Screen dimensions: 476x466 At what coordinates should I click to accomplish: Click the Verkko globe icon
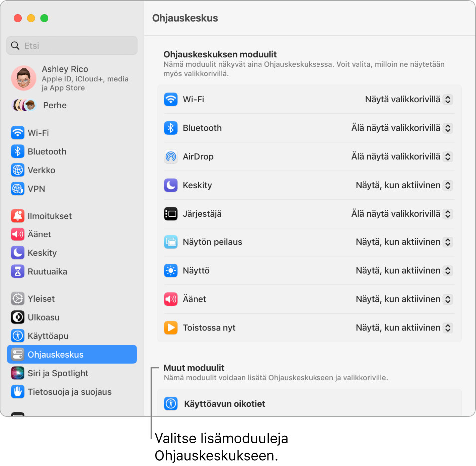pyautogui.click(x=18, y=170)
